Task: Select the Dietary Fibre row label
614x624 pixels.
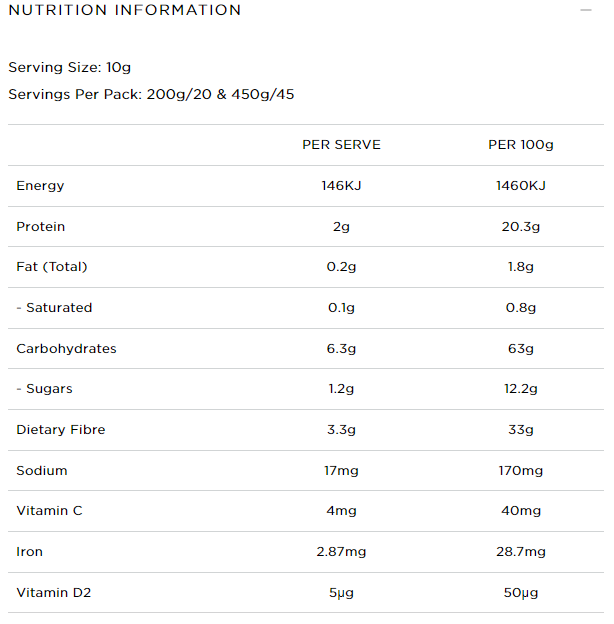Action: (61, 430)
